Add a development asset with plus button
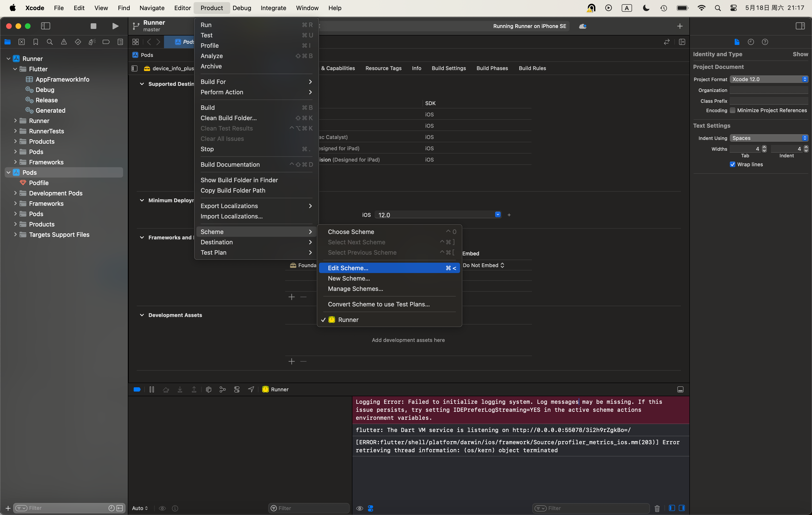This screenshot has height=515, width=812. [x=292, y=361]
